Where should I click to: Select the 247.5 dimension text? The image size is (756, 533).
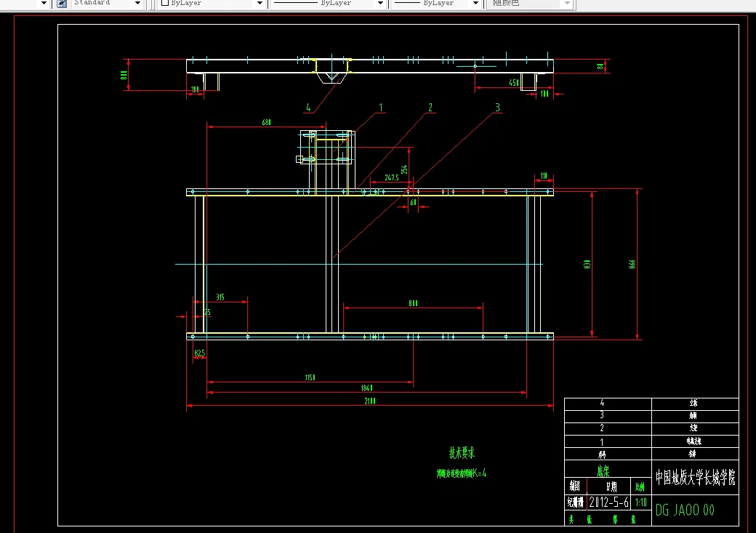tap(392, 177)
